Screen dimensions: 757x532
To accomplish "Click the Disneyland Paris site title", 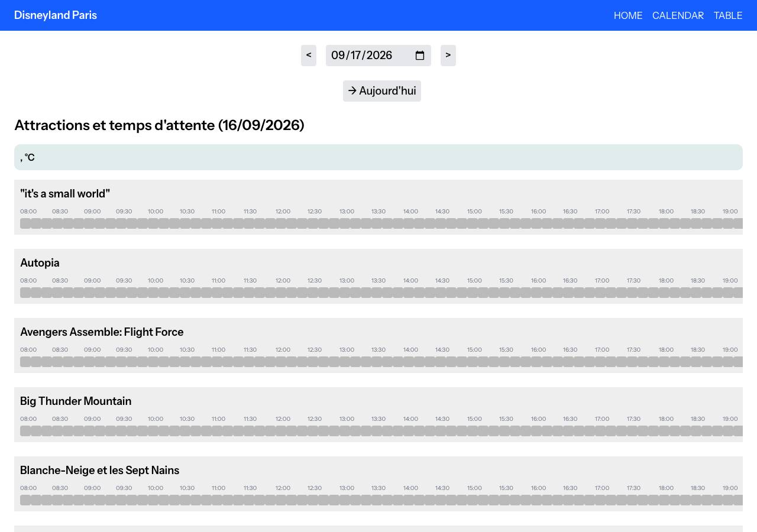I will click(56, 15).
